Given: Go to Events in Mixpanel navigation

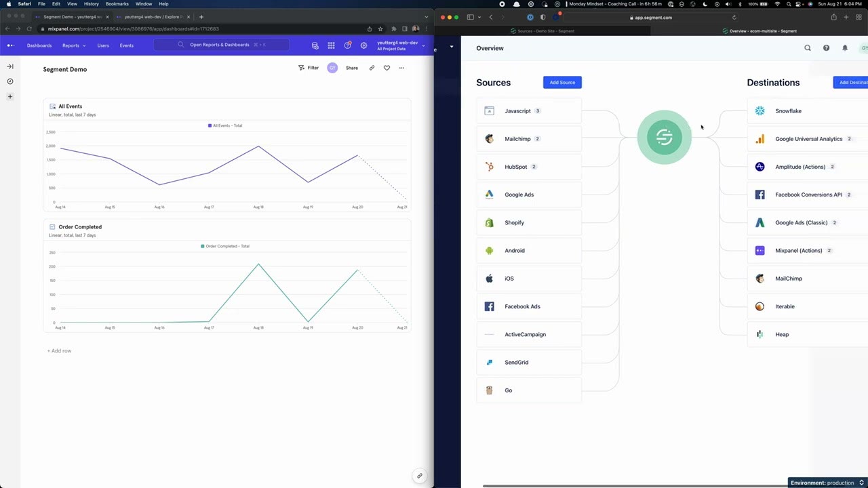Looking at the screenshot, I should (x=126, y=45).
